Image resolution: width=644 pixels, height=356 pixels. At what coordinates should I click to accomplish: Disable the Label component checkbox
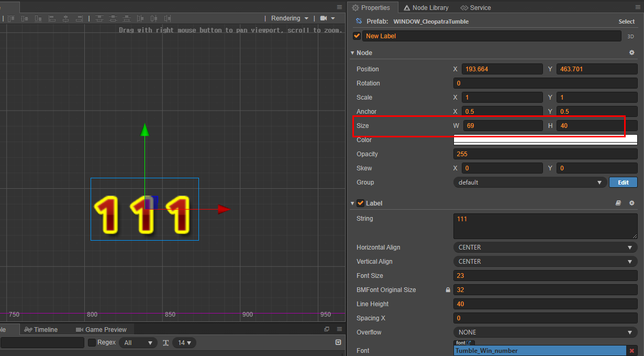coord(361,203)
